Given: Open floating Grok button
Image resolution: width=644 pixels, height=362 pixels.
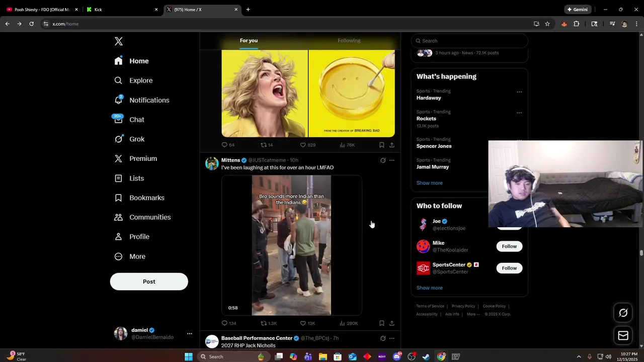Looking at the screenshot, I should click(623, 313).
